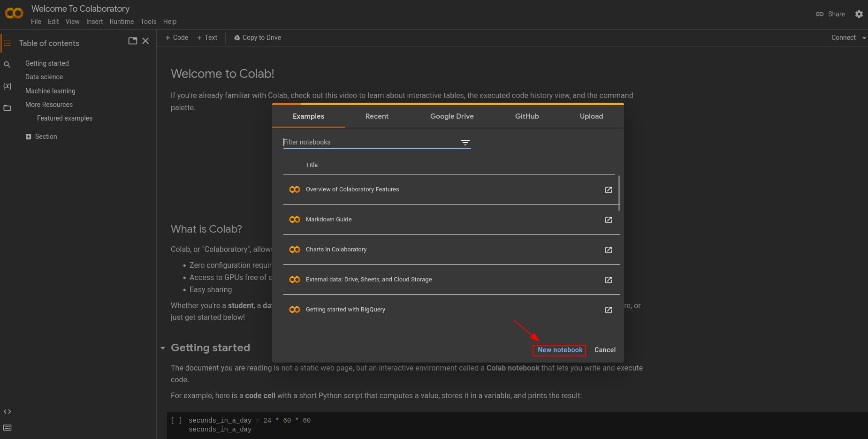
Task: Add a Text cell from toolbar
Action: (x=207, y=38)
